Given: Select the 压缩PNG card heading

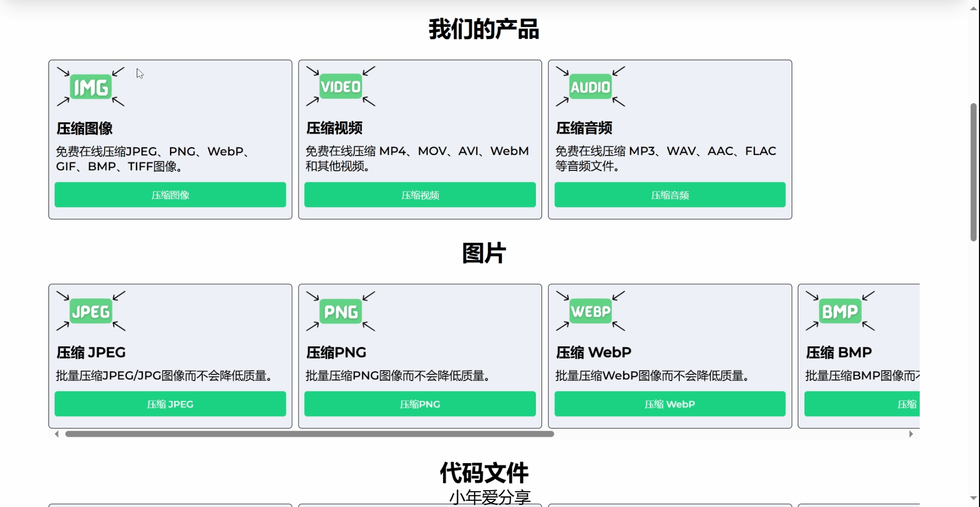Looking at the screenshot, I should pyautogui.click(x=336, y=352).
